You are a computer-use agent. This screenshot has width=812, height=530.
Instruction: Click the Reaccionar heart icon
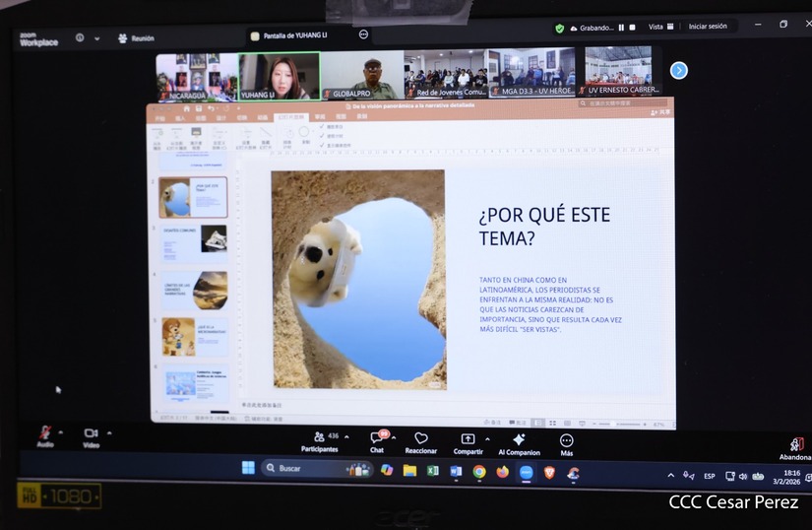click(x=420, y=439)
